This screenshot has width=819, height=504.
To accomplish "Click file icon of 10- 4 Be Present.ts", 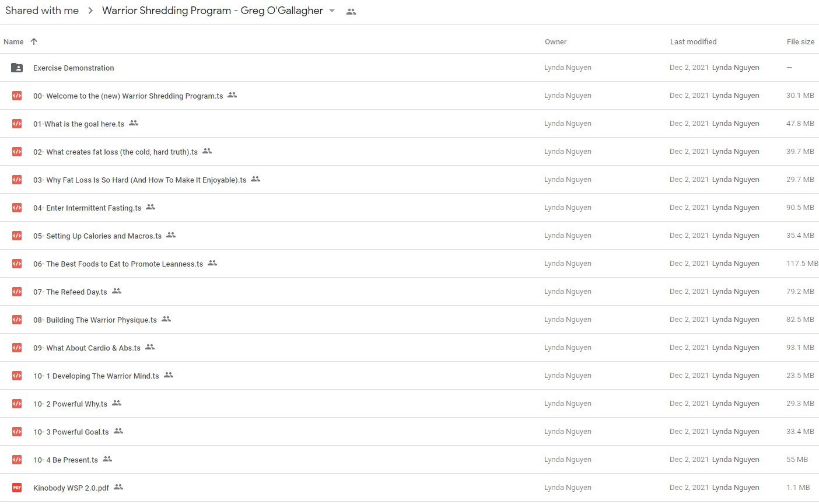I will click(17, 460).
